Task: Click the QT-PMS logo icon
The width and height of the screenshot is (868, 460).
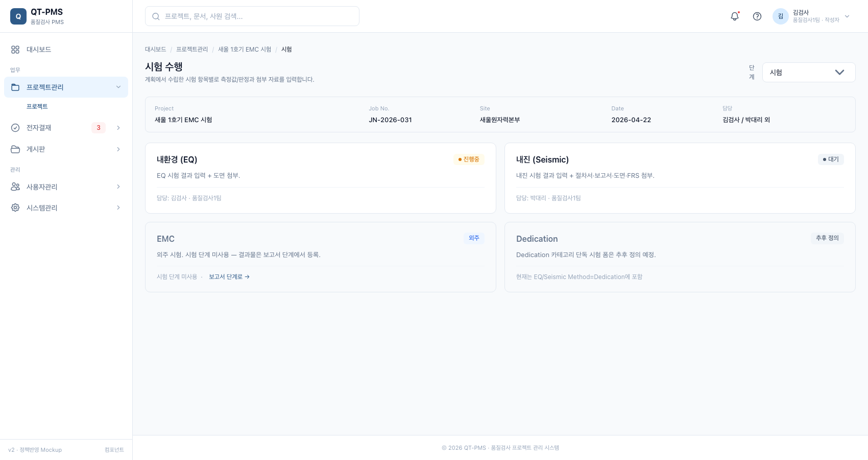Action: pyautogui.click(x=18, y=16)
